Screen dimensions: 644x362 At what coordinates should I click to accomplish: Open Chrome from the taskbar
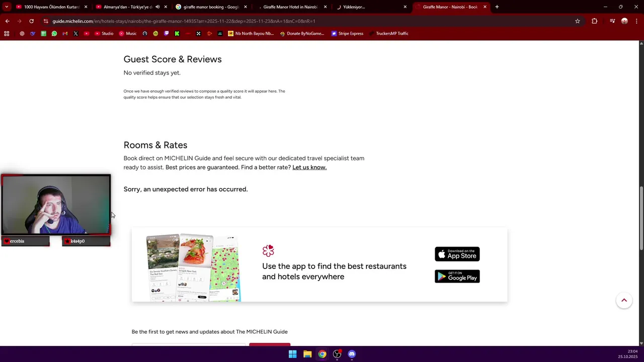pos(322,354)
